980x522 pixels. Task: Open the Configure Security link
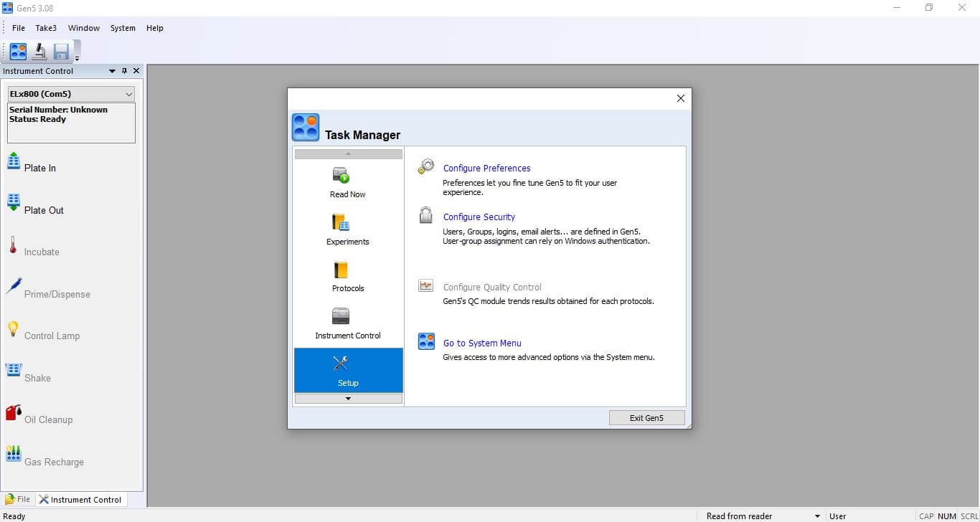tap(479, 217)
